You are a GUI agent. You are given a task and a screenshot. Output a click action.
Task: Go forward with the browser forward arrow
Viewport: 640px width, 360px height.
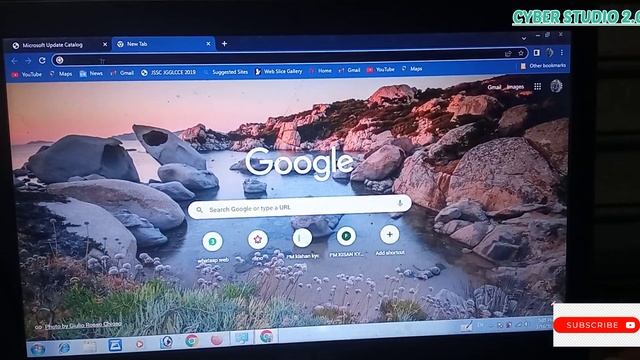28,61
